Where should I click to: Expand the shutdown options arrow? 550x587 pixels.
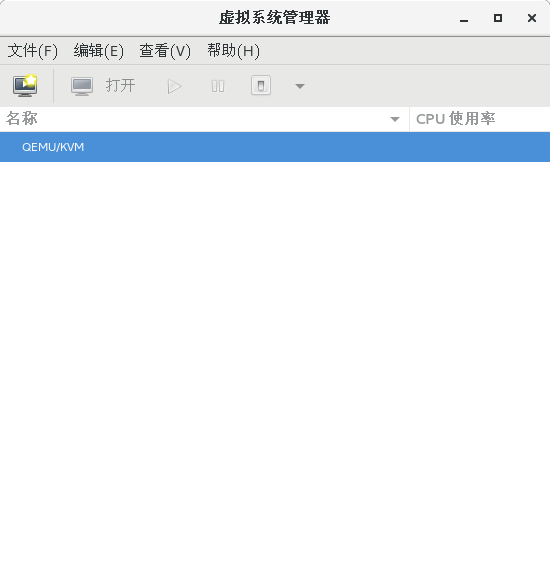[300, 86]
